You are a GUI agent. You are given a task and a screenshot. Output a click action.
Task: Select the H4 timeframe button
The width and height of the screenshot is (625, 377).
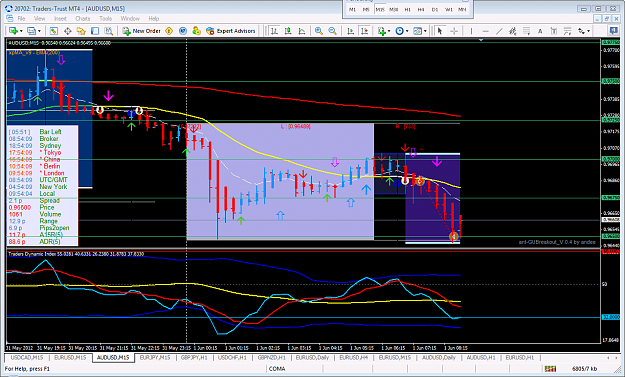(421, 9)
